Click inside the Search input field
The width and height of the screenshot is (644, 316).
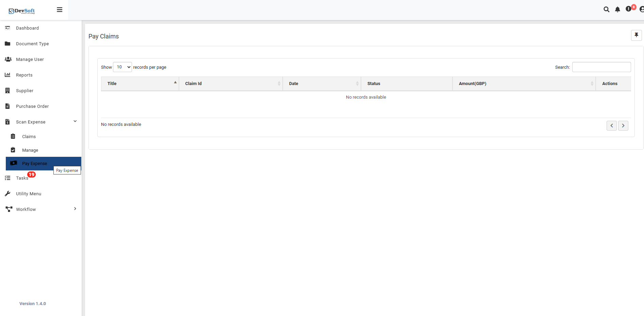point(601,67)
